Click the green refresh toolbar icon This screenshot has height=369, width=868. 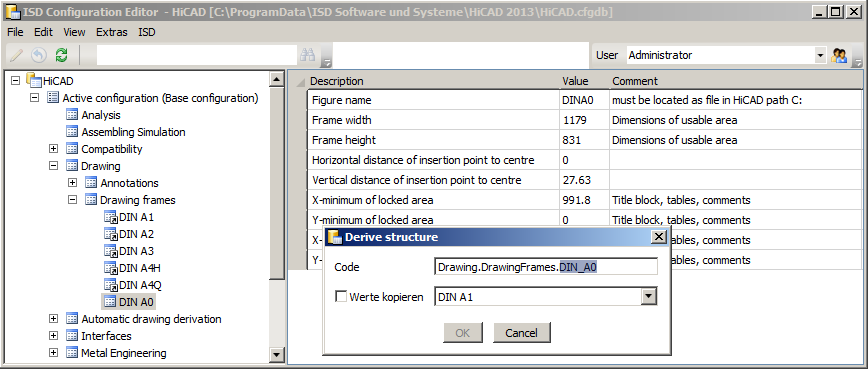(61, 55)
